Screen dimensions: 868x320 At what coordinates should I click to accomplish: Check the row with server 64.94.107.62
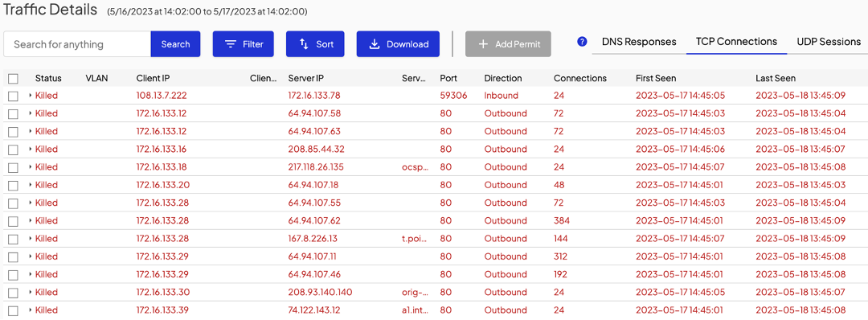(14, 221)
